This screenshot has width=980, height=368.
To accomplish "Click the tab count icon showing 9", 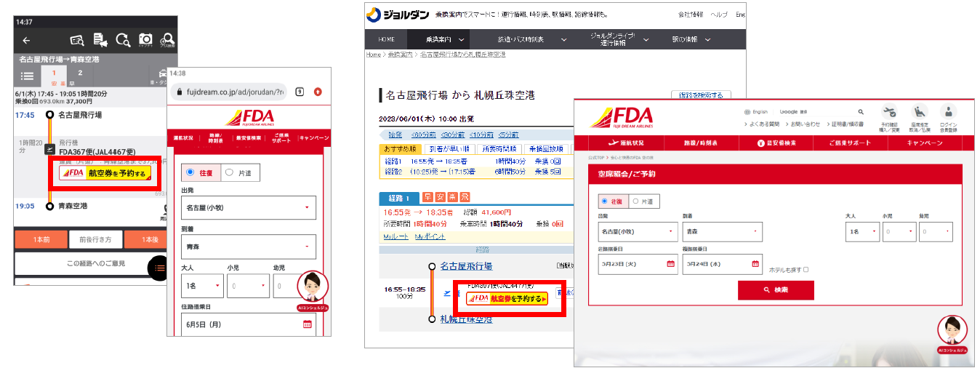I will (300, 92).
